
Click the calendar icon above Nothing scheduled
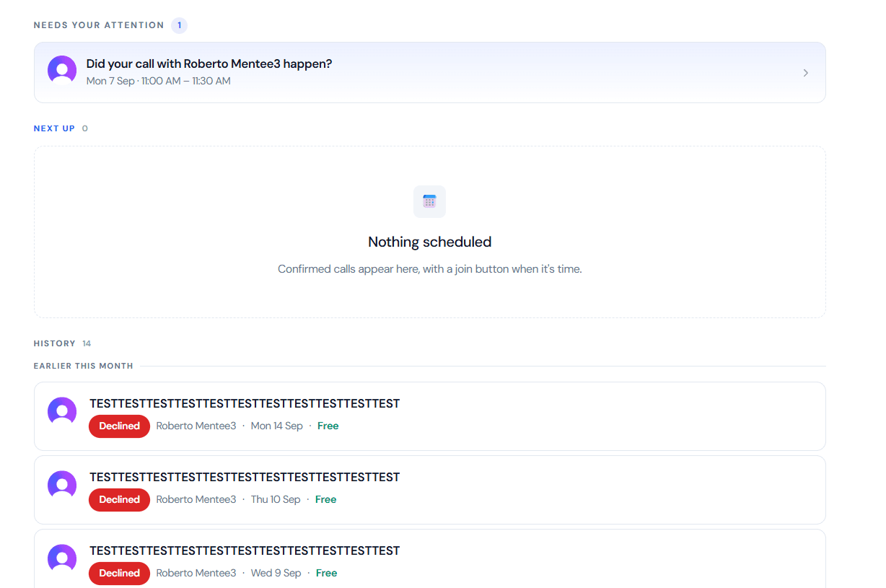pyautogui.click(x=429, y=201)
